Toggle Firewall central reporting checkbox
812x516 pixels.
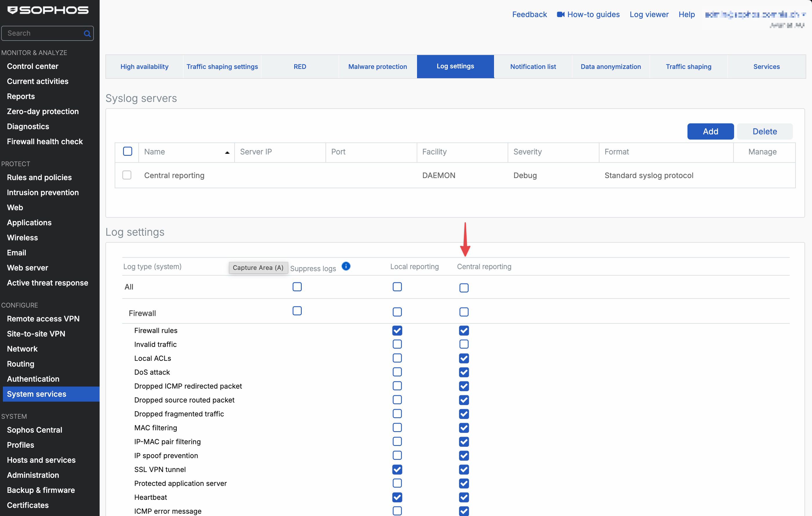point(464,312)
